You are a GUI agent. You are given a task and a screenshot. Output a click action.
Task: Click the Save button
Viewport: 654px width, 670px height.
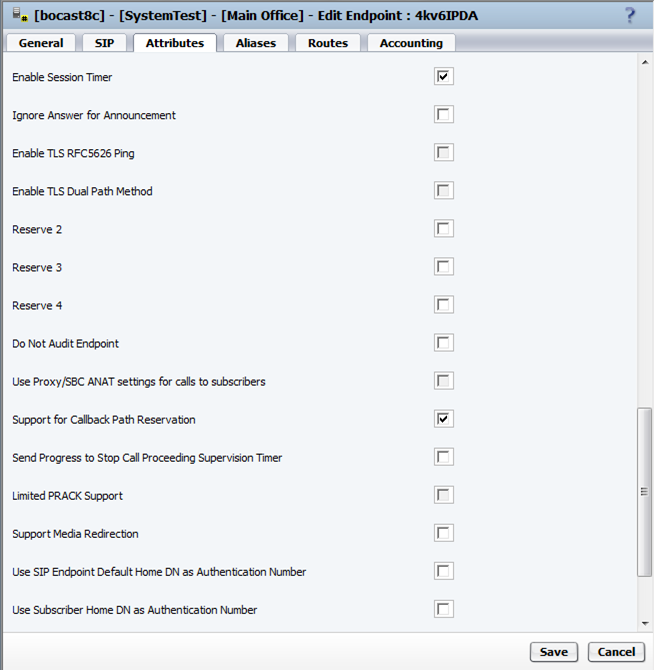(554, 652)
